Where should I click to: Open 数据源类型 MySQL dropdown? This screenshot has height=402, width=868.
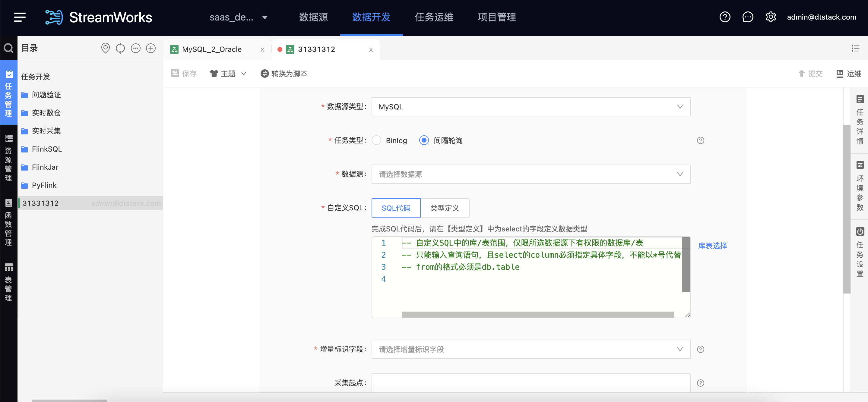click(531, 107)
